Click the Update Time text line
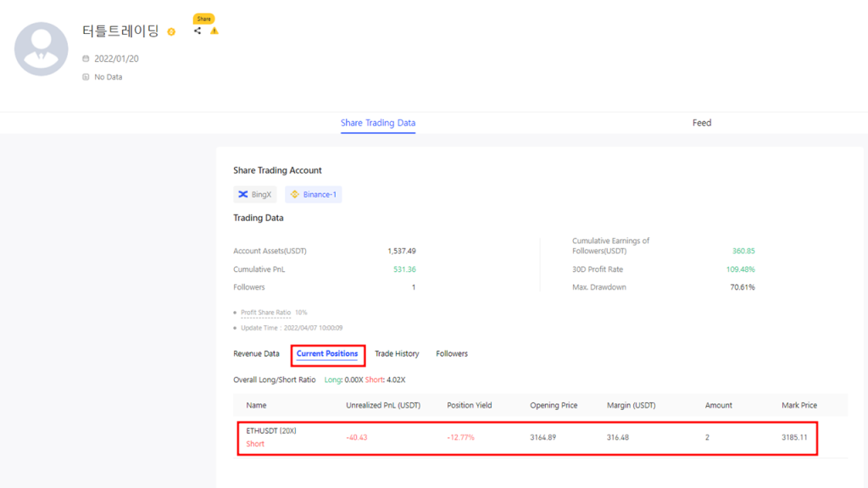This screenshot has width=868, height=488. click(292, 328)
